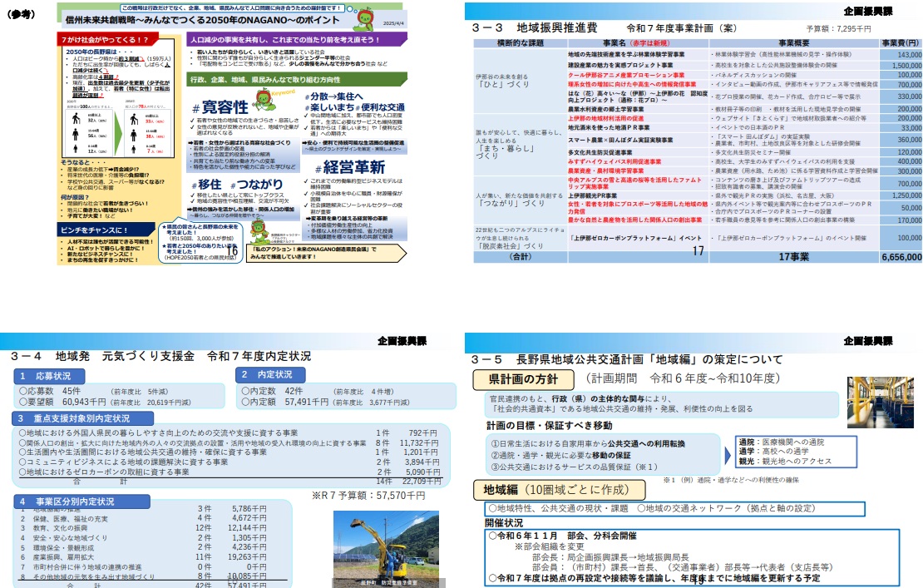Click the 「つながり」づくり row label
Image resolution: width=923 pixels, height=588 pixels.
coord(511,203)
